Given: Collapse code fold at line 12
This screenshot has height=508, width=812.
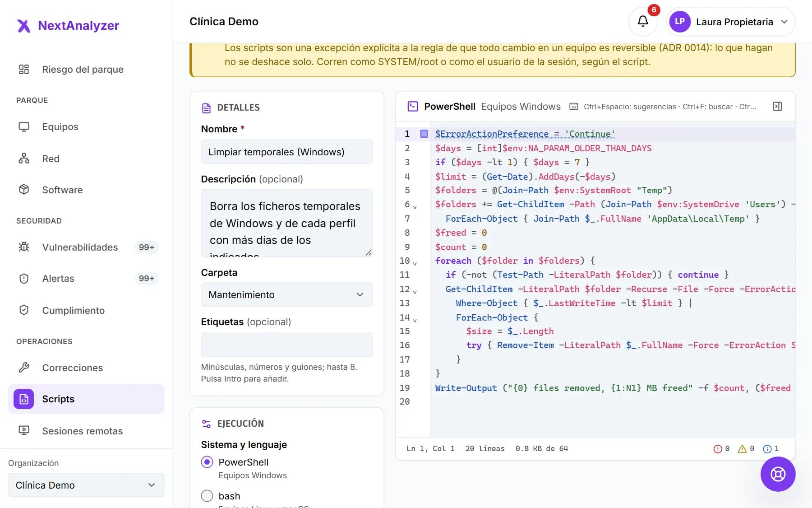Looking at the screenshot, I should pyautogui.click(x=415, y=291).
